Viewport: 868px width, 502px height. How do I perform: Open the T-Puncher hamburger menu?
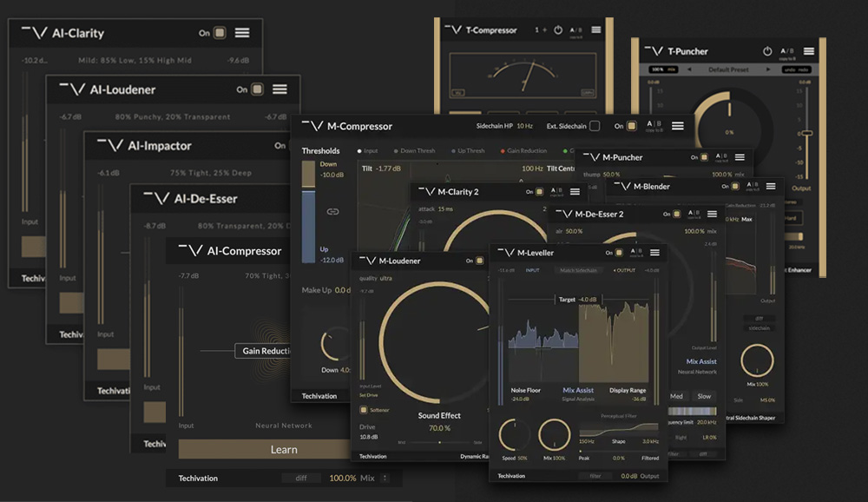click(809, 51)
